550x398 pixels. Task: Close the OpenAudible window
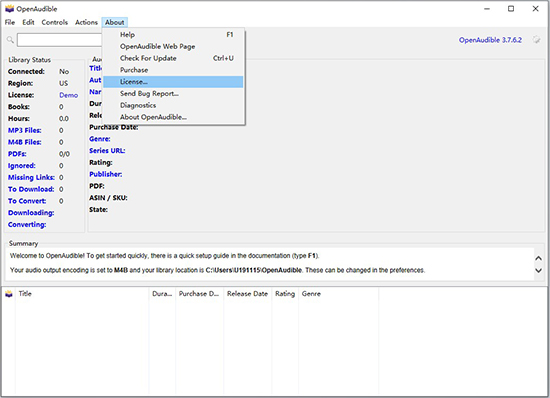[x=535, y=9]
